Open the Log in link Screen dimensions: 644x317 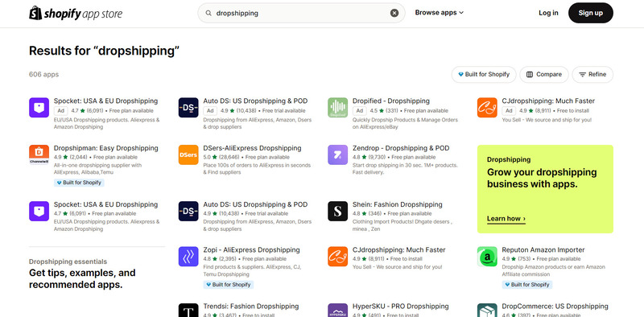(x=548, y=13)
